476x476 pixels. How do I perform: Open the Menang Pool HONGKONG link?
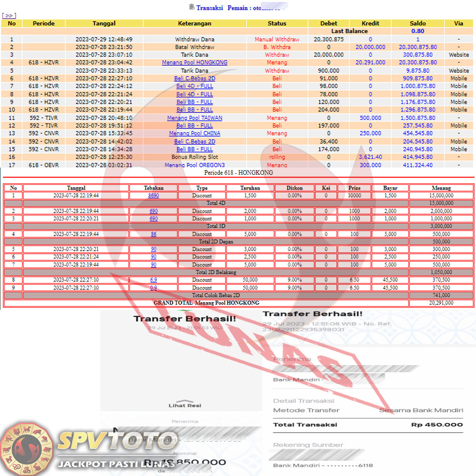tap(194, 63)
